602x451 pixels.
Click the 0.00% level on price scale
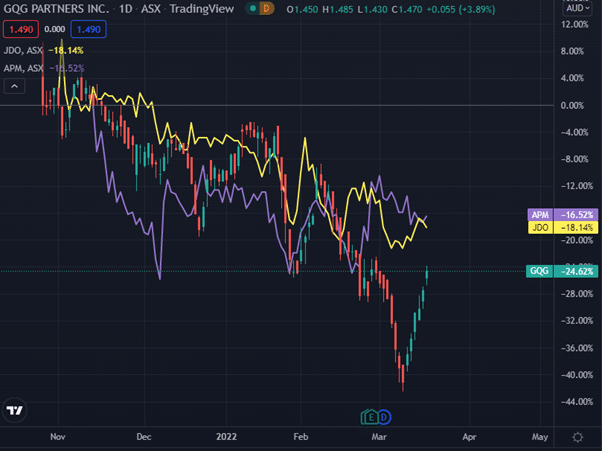(572, 106)
